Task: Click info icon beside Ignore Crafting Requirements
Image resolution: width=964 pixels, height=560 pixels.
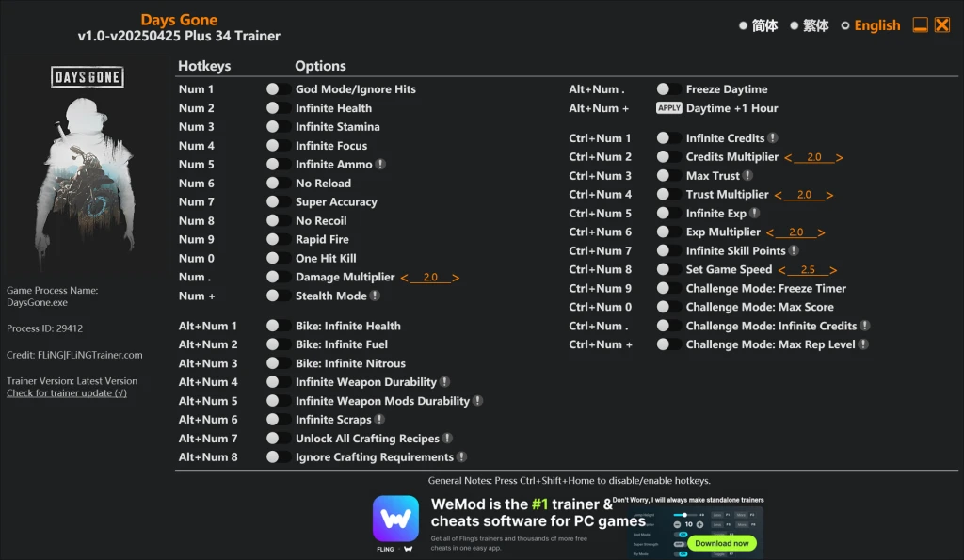Action: point(461,456)
